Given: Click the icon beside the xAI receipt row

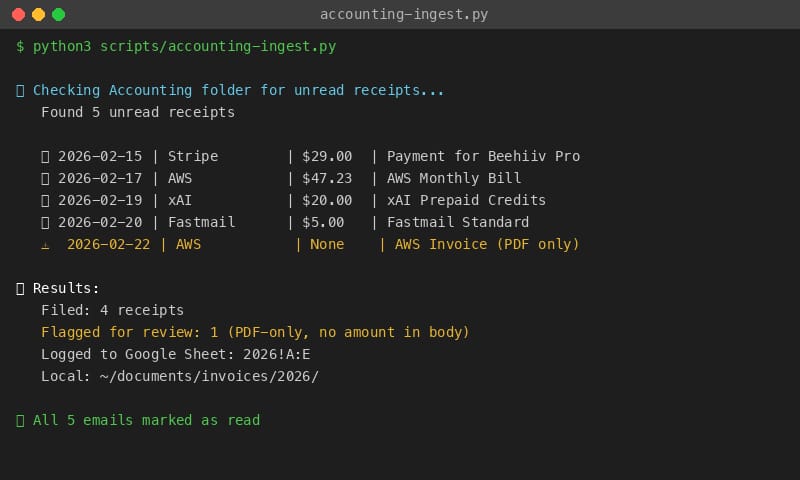Looking at the screenshot, I should [45, 200].
